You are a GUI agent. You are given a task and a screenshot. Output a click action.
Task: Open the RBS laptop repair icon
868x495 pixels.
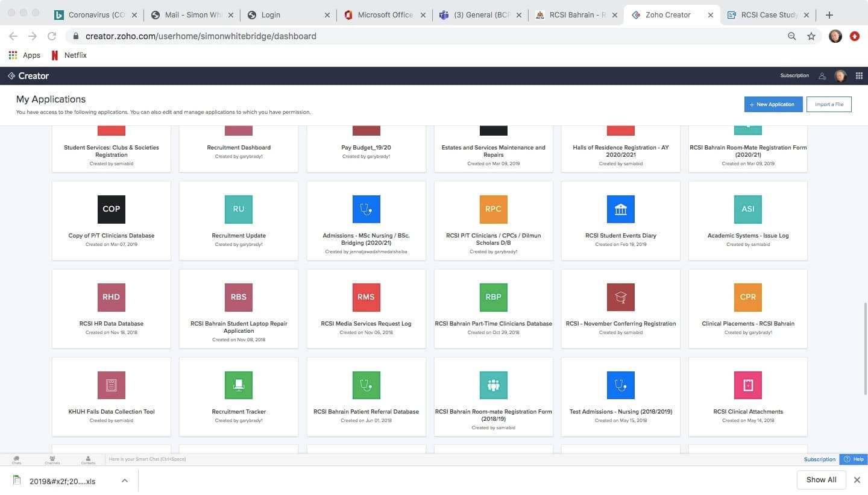[x=239, y=297]
